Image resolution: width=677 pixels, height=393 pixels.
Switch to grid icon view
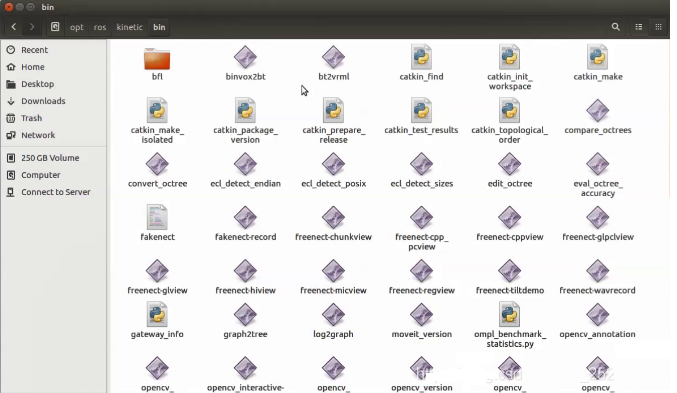658,27
